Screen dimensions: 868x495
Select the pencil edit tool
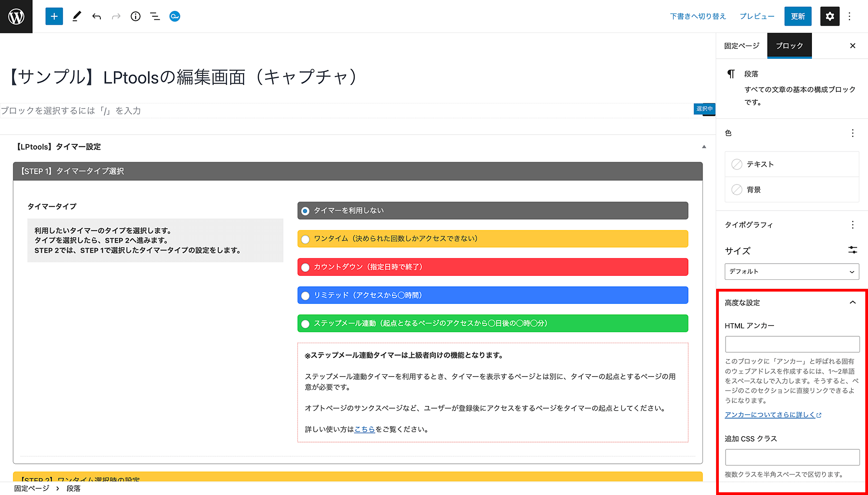[x=77, y=16]
